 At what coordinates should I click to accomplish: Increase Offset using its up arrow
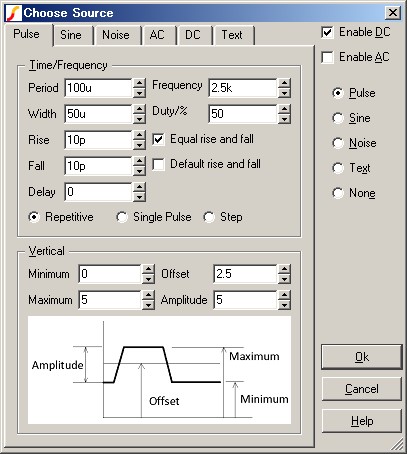click(x=284, y=269)
